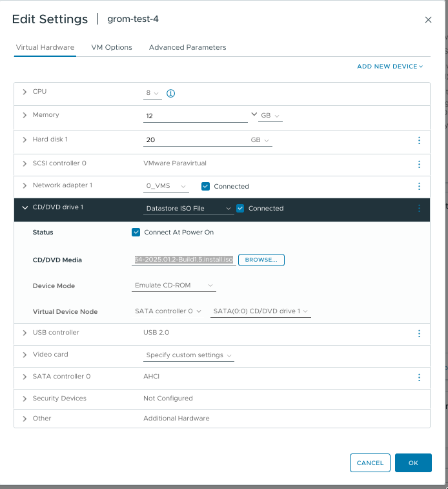Toggle CD/DVD drive 1 Connected checkbox
The width and height of the screenshot is (448, 489).
240,208
